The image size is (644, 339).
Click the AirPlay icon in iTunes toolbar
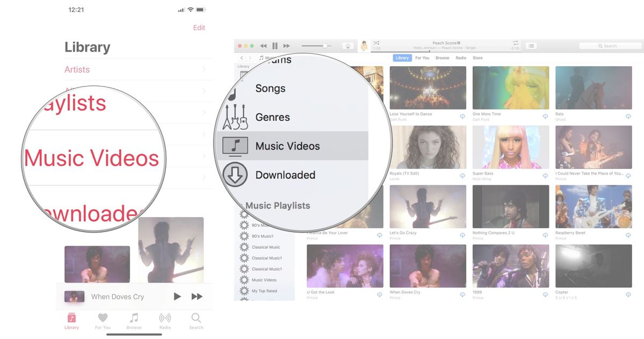(x=347, y=46)
